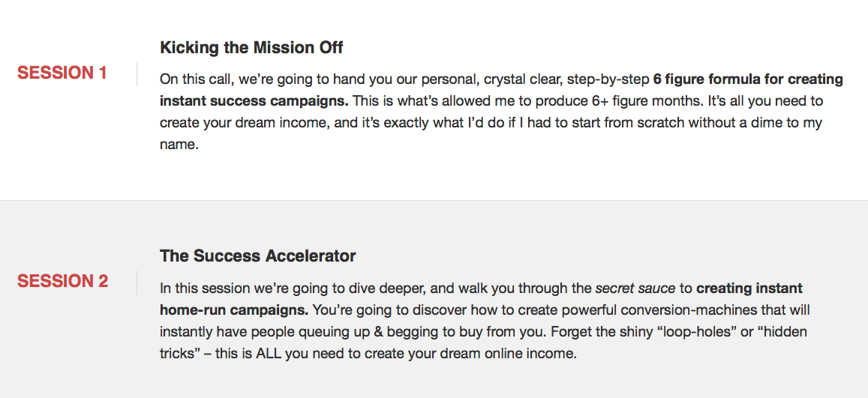Select The Success Accelerator heading
This screenshot has height=398, width=868.
257,256
